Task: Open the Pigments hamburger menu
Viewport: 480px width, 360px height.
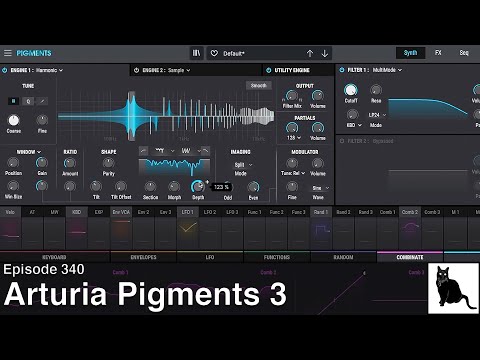Action: tap(8, 53)
